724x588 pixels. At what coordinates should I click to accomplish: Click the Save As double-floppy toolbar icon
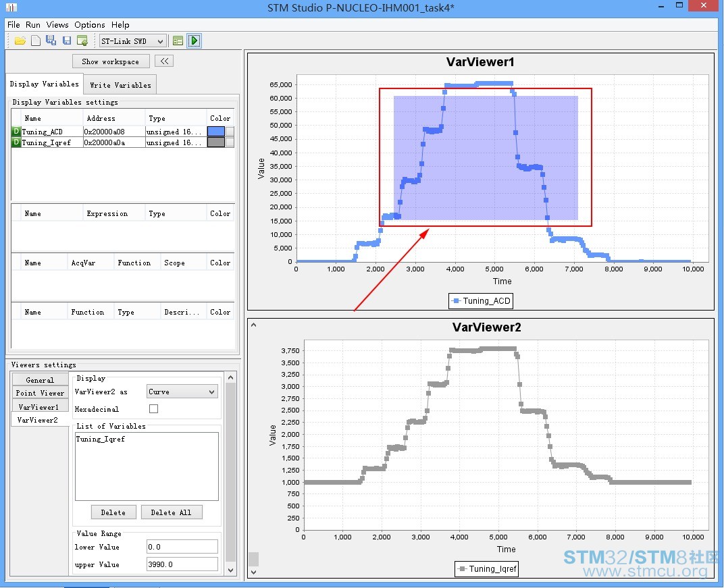click(51, 41)
